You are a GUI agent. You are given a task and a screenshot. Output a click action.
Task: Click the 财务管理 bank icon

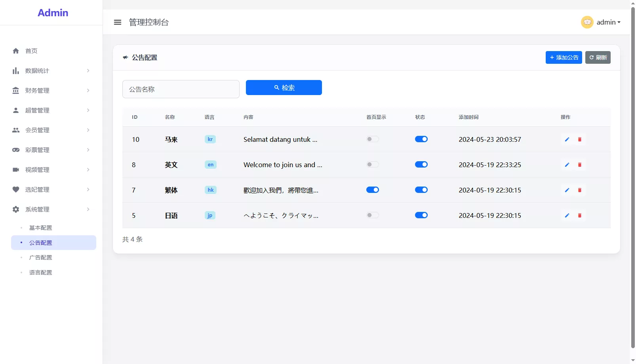(16, 90)
